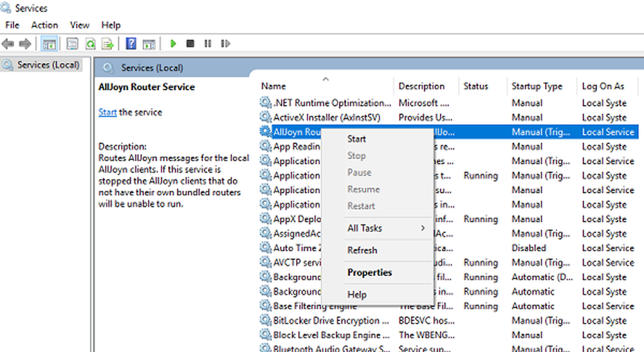Screen dimensions: 644x352
Task: Click the Stop Service square icon
Action: pyautogui.click(x=190, y=43)
